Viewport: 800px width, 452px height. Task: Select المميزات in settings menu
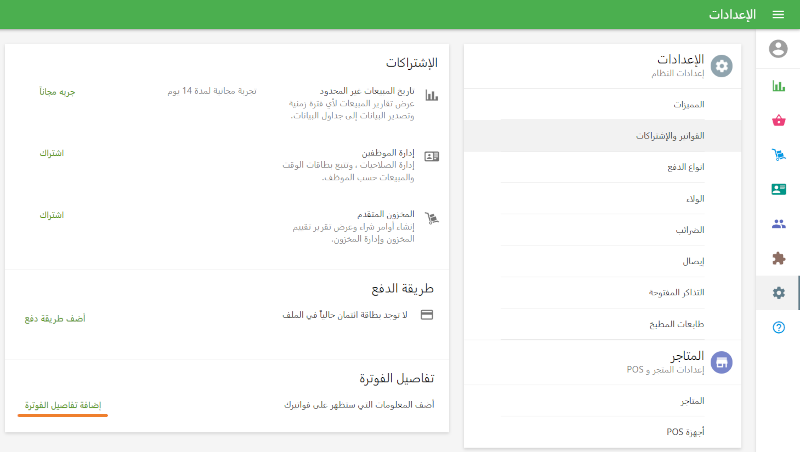[603, 105]
